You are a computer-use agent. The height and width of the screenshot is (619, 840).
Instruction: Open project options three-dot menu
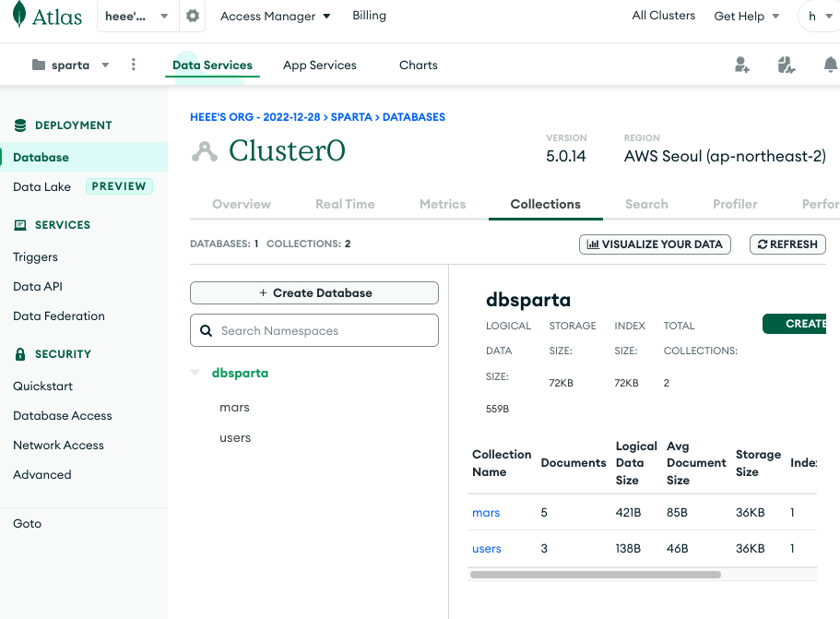(x=134, y=65)
